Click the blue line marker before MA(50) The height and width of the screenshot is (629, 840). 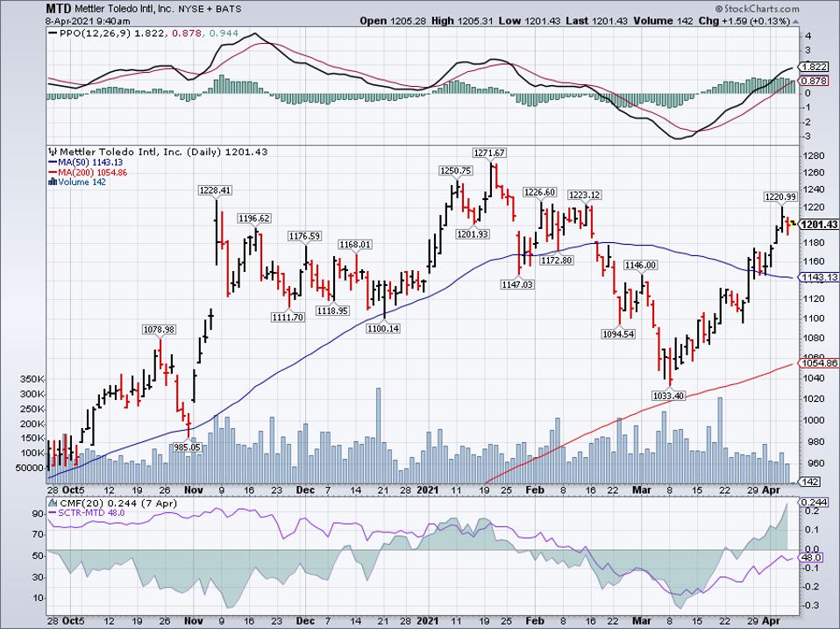[53, 162]
